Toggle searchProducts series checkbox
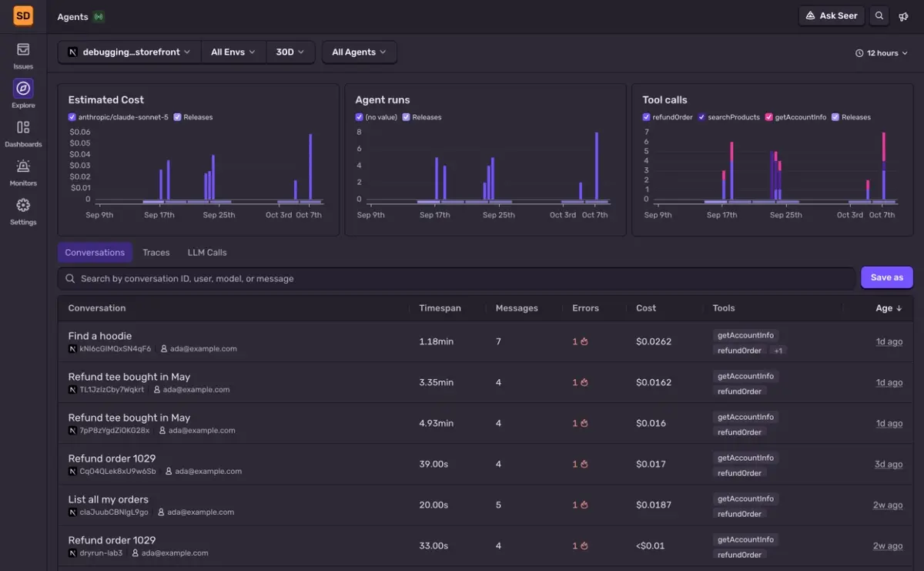Screen dimensions: 924x571 (701, 117)
